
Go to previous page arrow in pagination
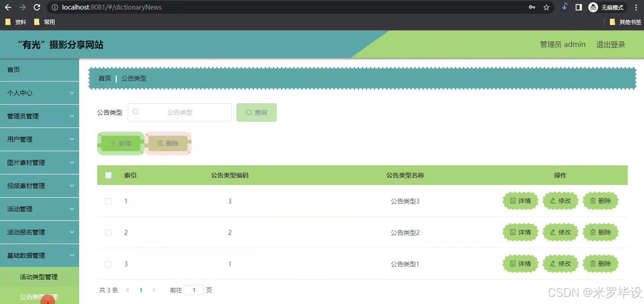coord(127,290)
